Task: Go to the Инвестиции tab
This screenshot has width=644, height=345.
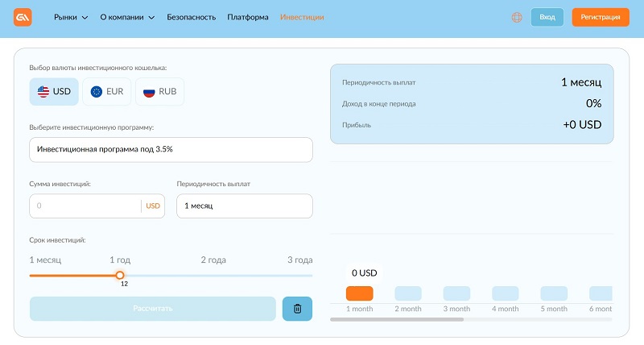Action: click(x=302, y=17)
